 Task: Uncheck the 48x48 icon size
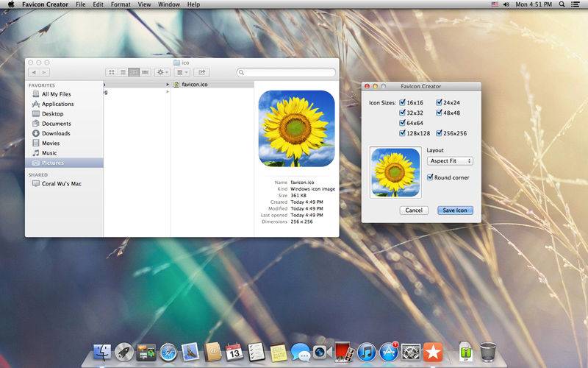click(439, 113)
